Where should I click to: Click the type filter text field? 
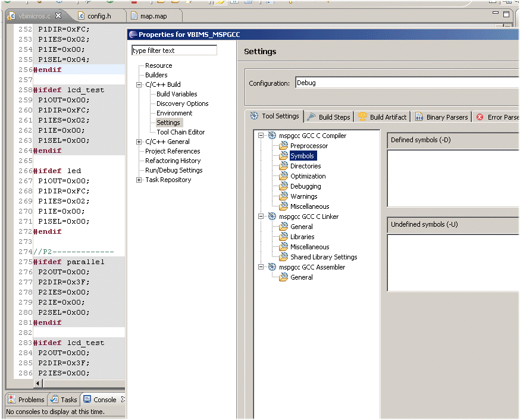174,51
